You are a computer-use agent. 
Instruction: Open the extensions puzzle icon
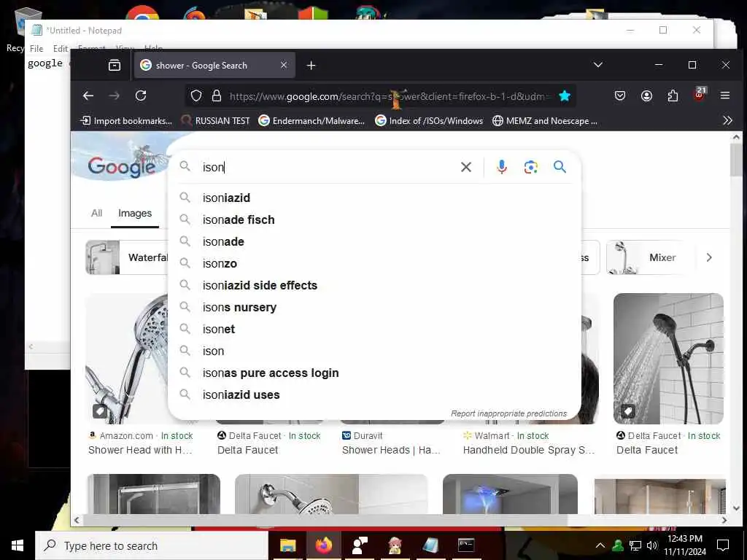click(x=673, y=96)
